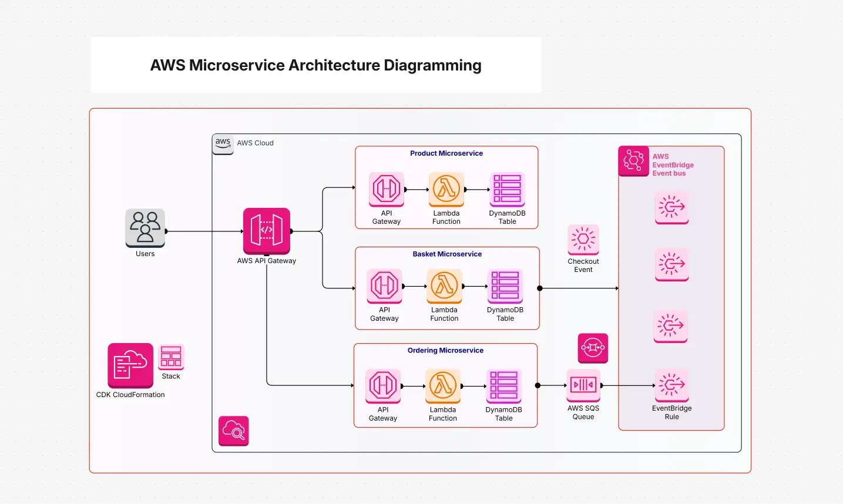Select the 'AWS API Gateway' text label
843x504 pixels.
coord(267,261)
